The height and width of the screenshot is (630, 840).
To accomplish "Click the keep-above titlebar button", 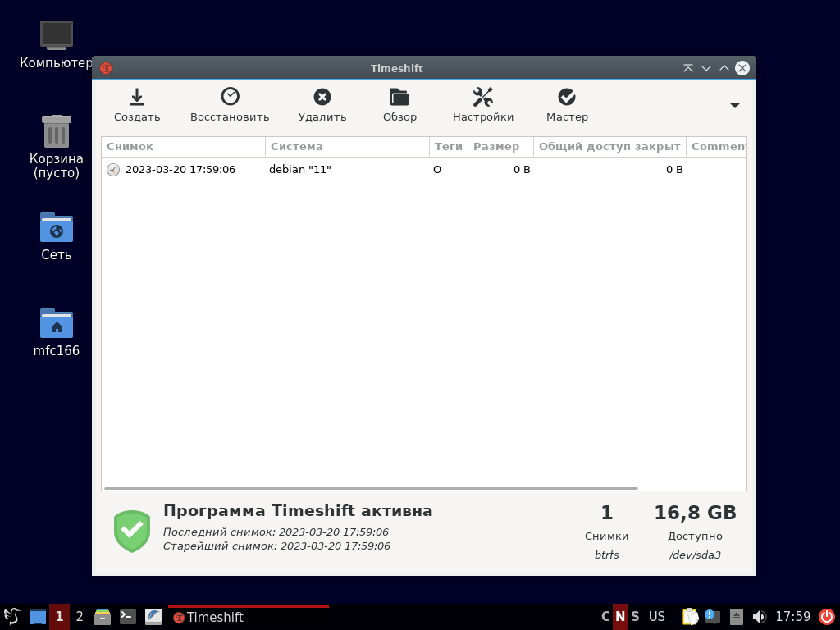I will [x=688, y=68].
